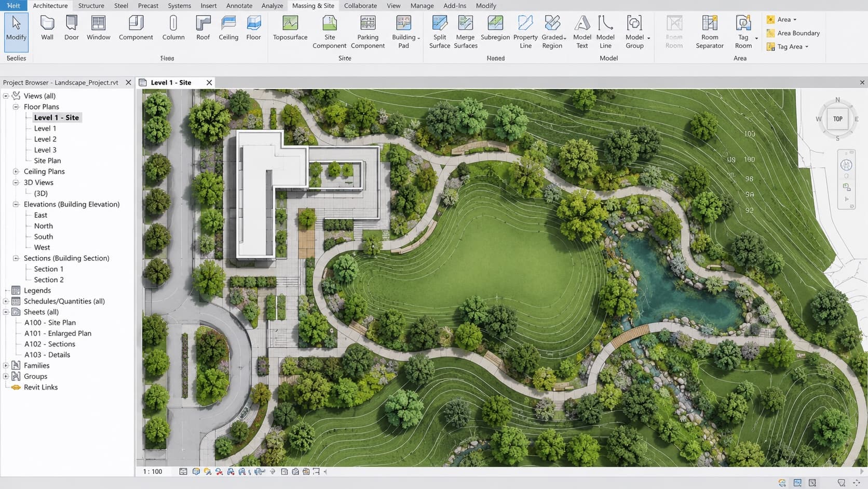
Task: Select the Roof tool
Action: click(203, 28)
